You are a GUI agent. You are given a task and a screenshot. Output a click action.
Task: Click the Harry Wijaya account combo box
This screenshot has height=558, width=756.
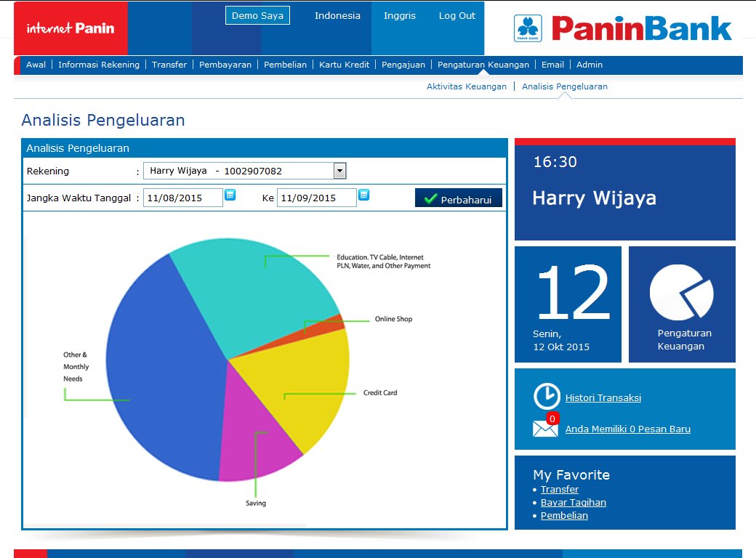(244, 171)
